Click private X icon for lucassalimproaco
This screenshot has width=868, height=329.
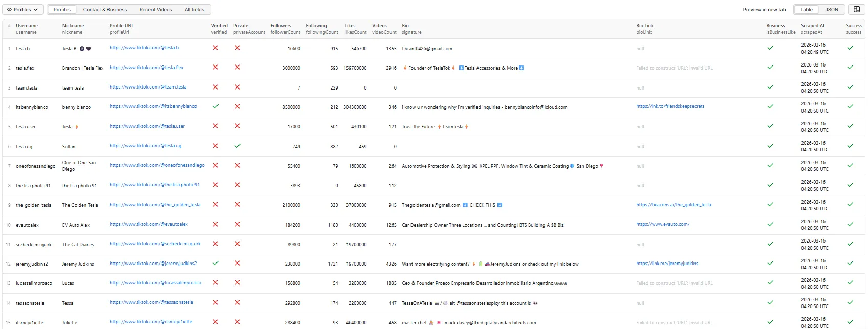pos(237,282)
